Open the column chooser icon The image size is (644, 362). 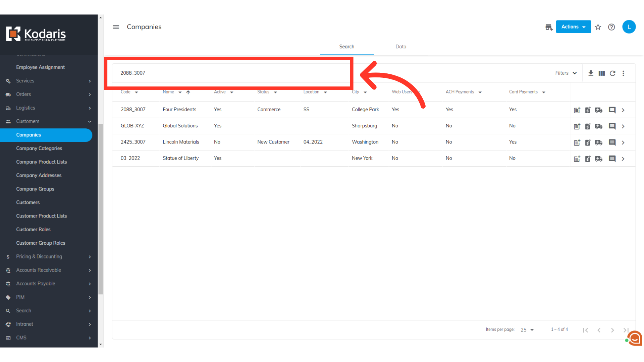point(602,73)
